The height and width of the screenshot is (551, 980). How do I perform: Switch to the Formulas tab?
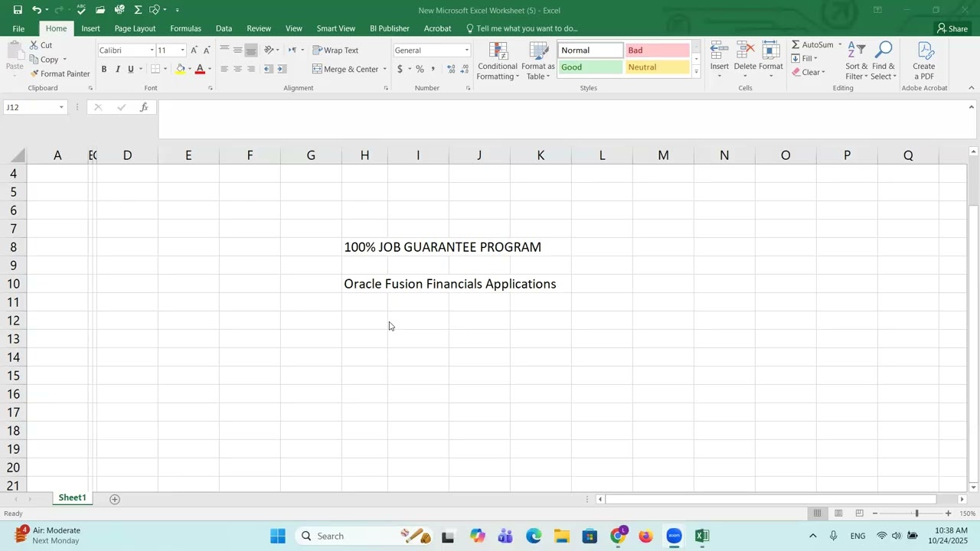pos(185,28)
